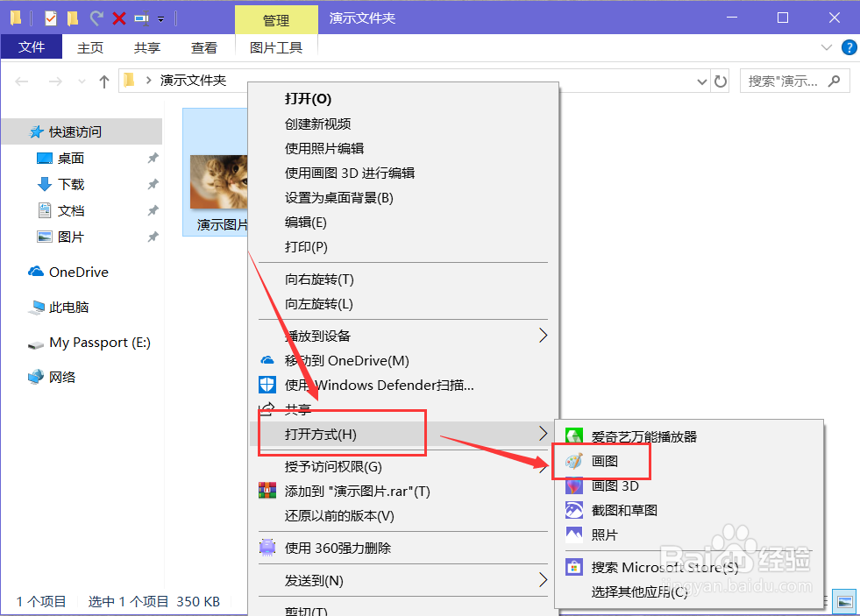Open with 截图和草图 app
Viewport: 860px width, 616px height.
coord(689,511)
